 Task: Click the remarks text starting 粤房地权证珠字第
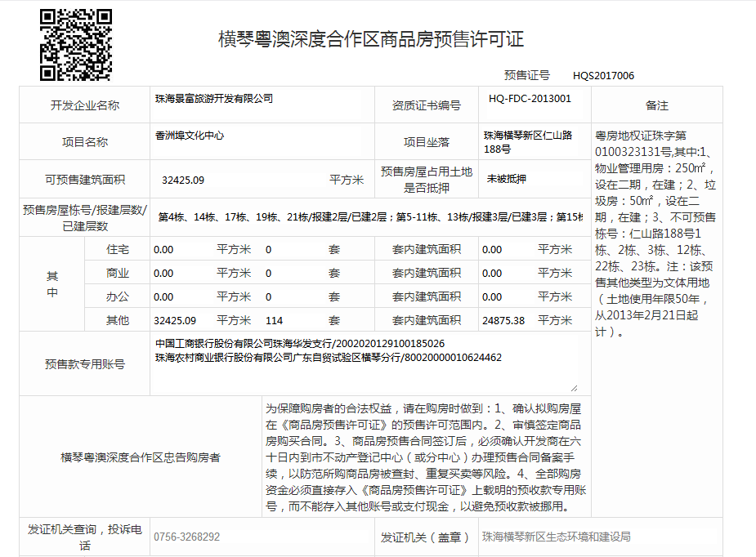655,234
